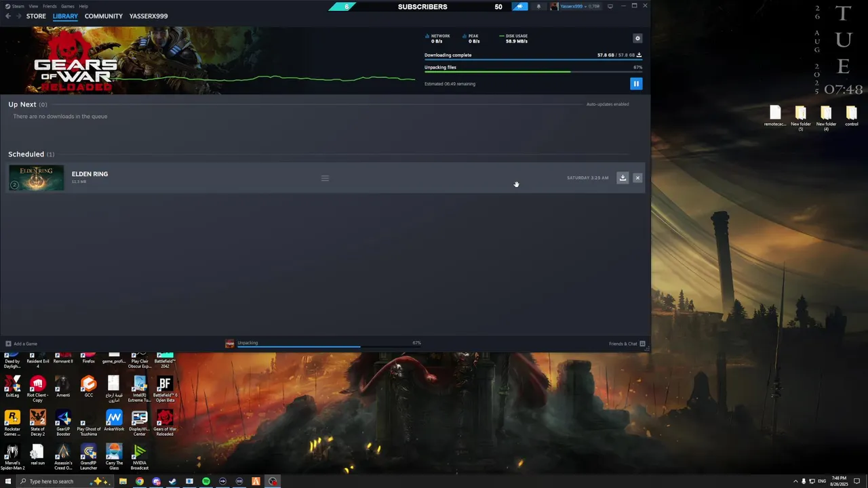Open Spotify from the taskbar
Image resolution: width=868 pixels, height=488 pixels.
pyautogui.click(x=206, y=481)
